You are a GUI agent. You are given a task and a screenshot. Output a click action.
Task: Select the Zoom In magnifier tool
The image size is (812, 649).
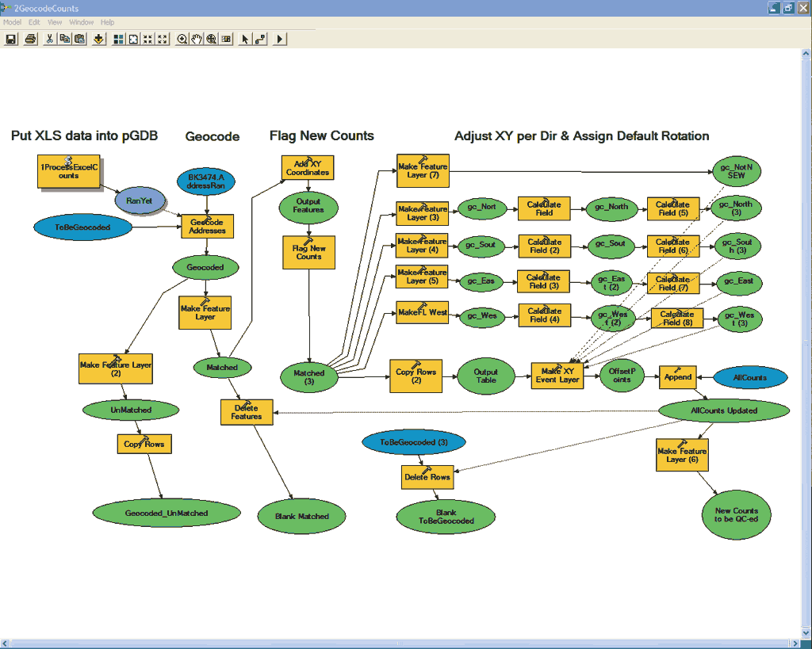[182, 39]
